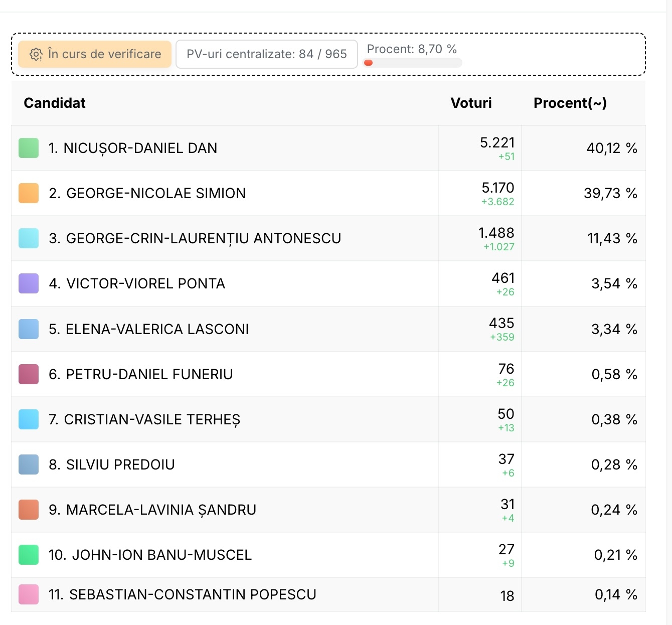This screenshot has height=625, width=672.
Task: Click the blue swatch for Elena-Valerica Lasconi
Action: click(x=29, y=329)
